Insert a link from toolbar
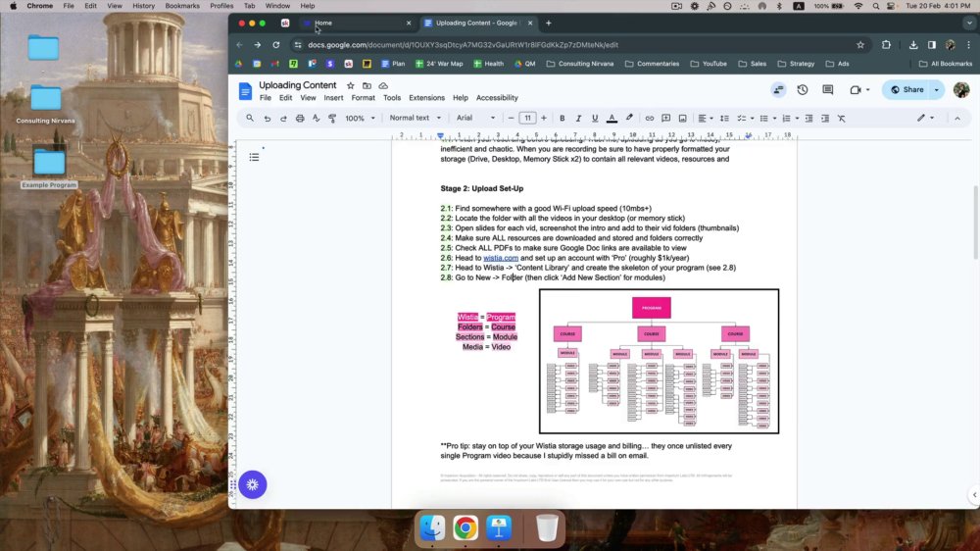 click(650, 119)
